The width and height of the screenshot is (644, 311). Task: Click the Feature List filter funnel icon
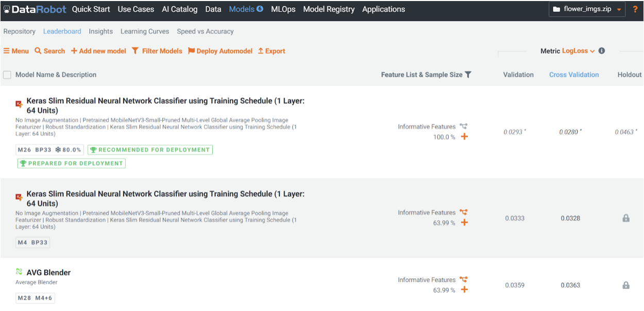tap(468, 75)
